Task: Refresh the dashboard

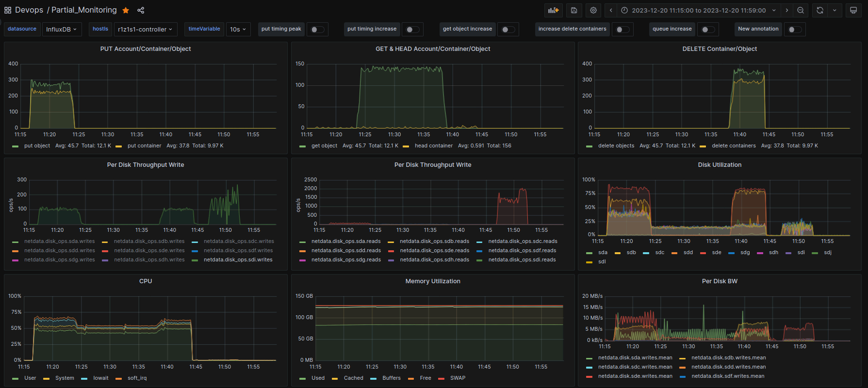Action: pos(820,10)
